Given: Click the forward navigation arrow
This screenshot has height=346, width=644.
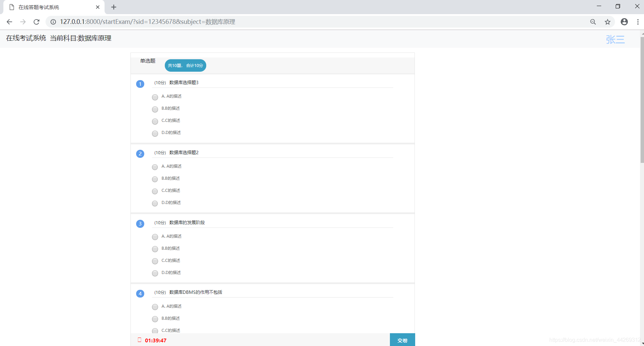Looking at the screenshot, I should pyautogui.click(x=23, y=22).
